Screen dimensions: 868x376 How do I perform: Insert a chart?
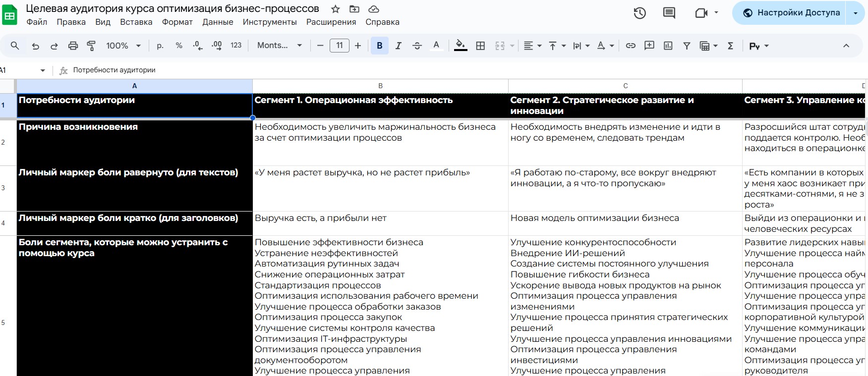pos(668,46)
